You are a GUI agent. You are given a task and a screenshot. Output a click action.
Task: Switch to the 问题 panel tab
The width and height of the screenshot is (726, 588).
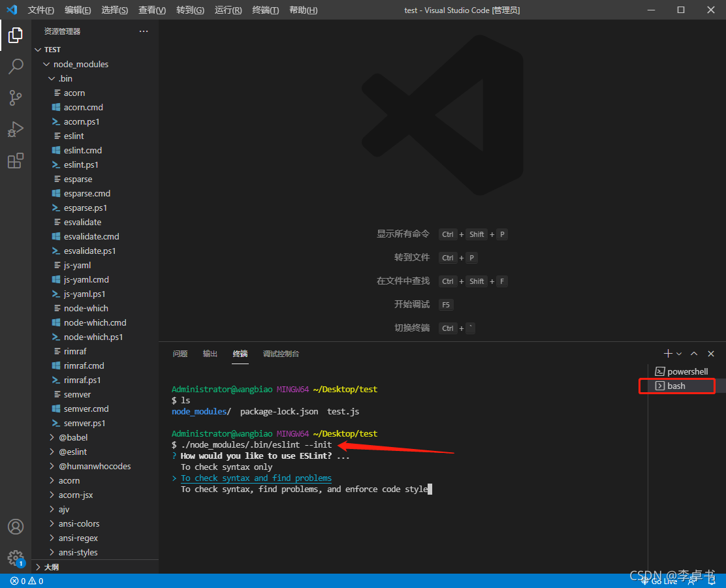pyautogui.click(x=180, y=354)
